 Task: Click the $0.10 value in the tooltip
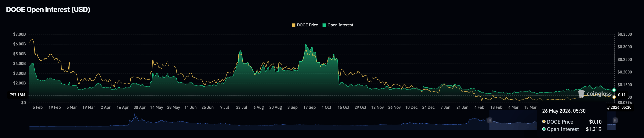click(595, 122)
